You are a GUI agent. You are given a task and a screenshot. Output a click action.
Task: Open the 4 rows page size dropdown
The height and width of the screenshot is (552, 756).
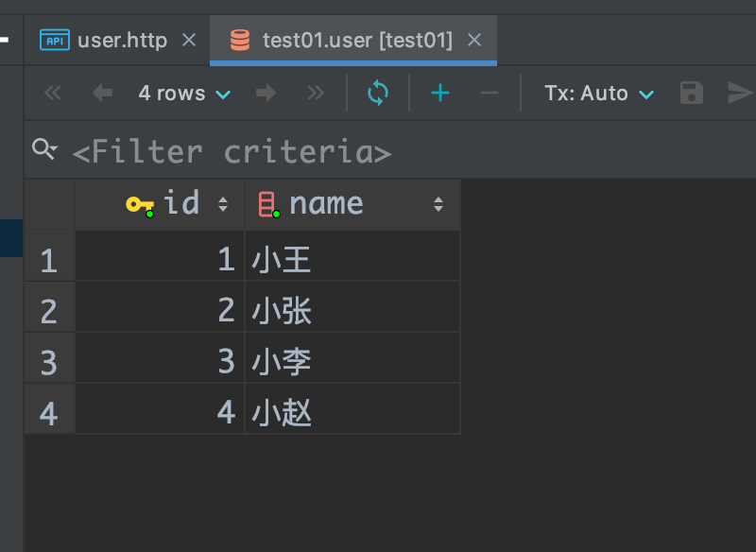(x=184, y=93)
